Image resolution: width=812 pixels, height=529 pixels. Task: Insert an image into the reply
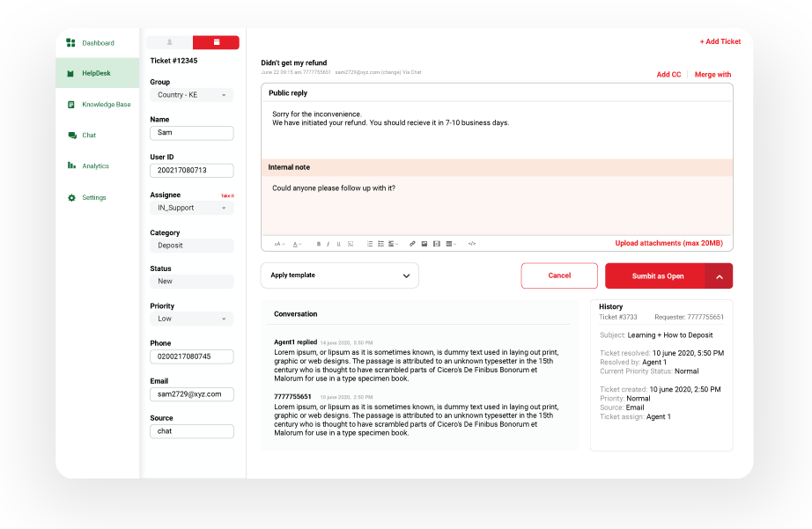[x=424, y=244]
